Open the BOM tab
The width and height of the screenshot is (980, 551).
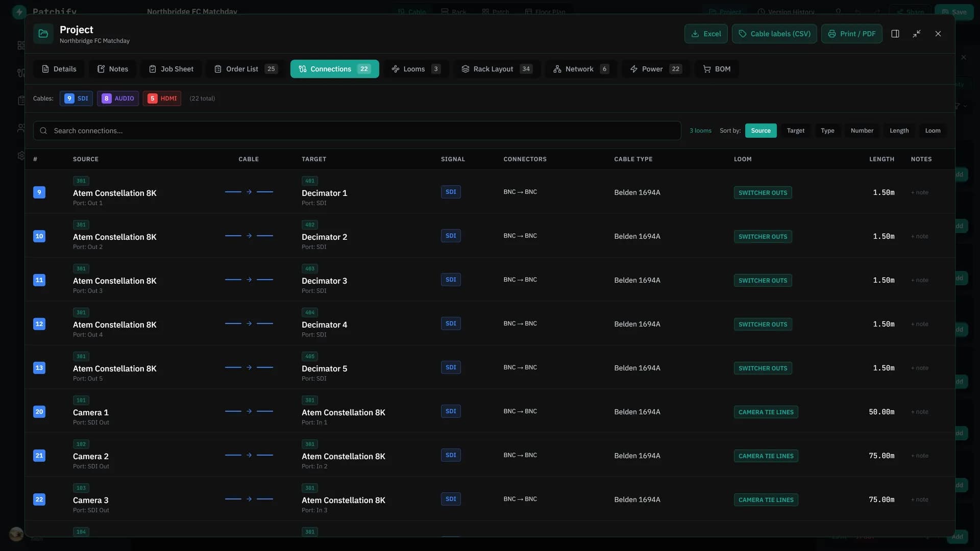(717, 69)
